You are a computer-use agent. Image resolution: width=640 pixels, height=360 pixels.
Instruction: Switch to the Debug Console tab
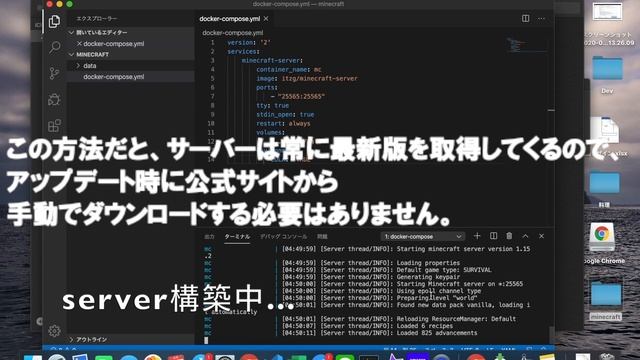pos(283,237)
